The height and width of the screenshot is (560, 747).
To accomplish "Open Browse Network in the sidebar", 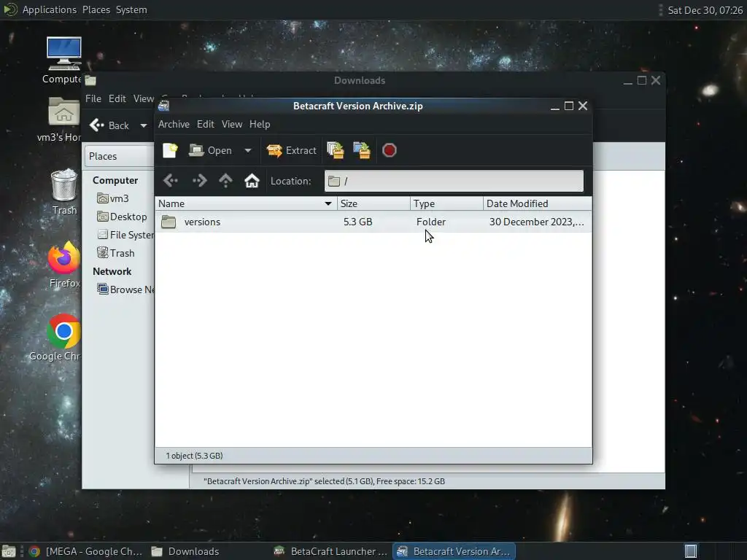I will pyautogui.click(x=125, y=289).
